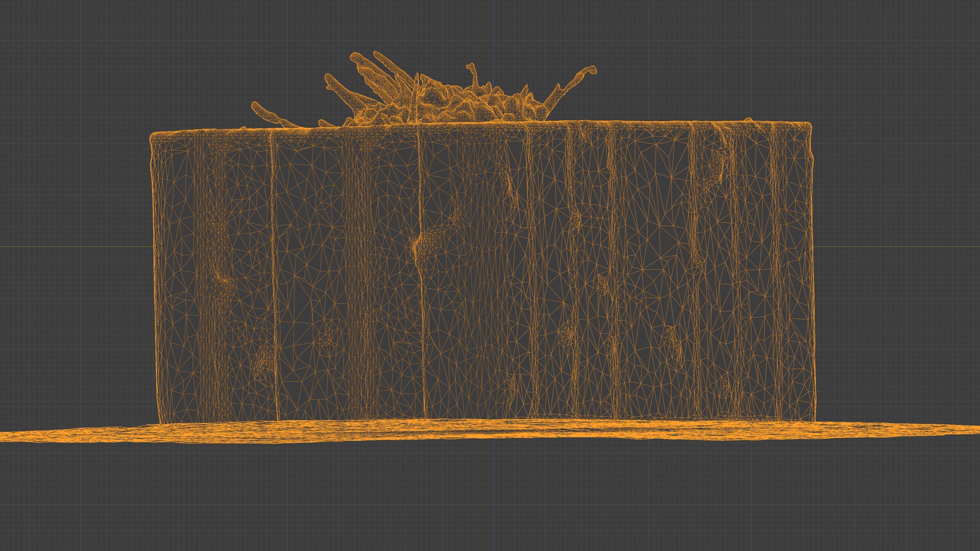Click the flat ground plane mesh under the block

click(490, 431)
